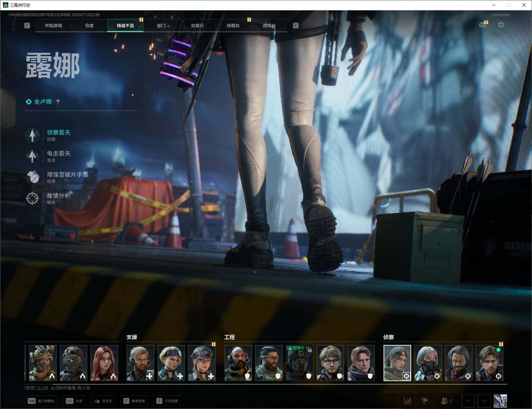
Task: Open the 增强型破片手雷 grenade skill
Action: (32, 177)
